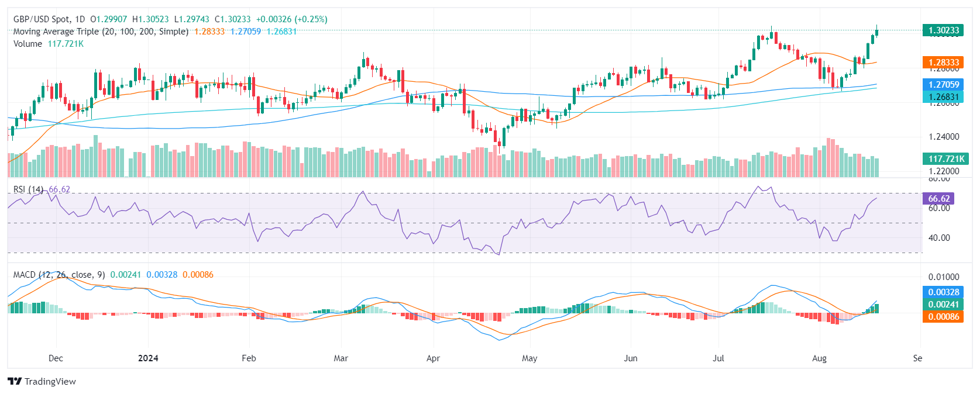Image resolution: width=980 pixels, height=394 pixels.
Task: Select the blue 0.00328 MACD value tag
Action: coord(944,292)
